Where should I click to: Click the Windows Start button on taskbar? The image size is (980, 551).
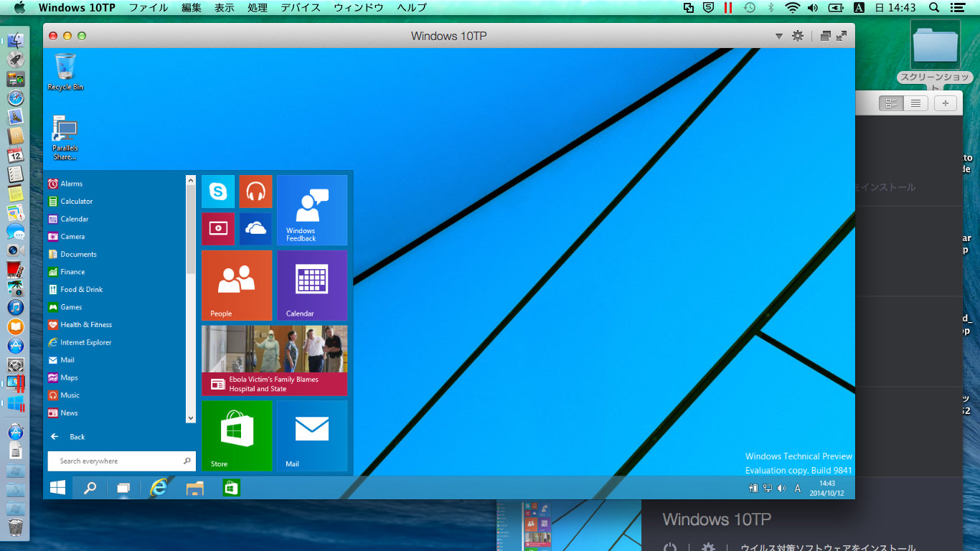point(57,488)
